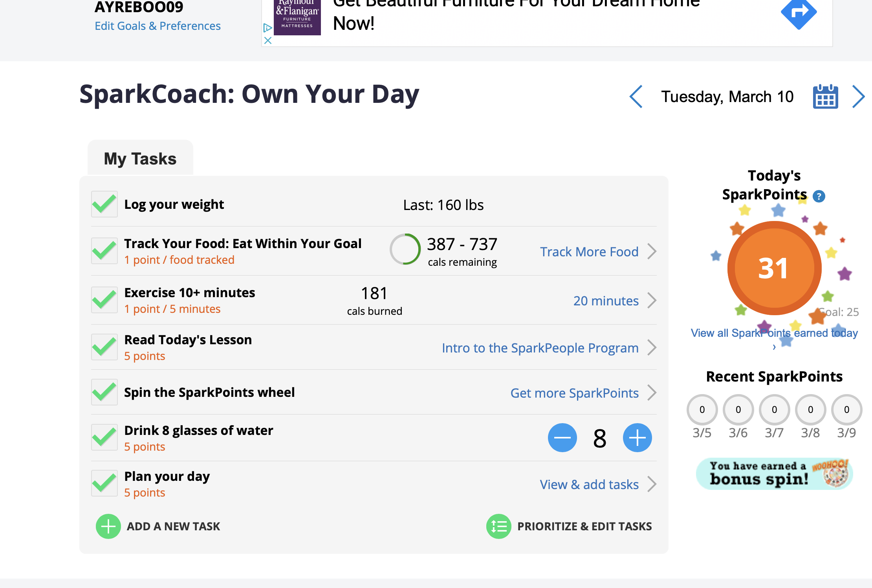The height and width of the screenshot is (588, 872).
Task: Decrease water glasses with minus button
Action: pos(562,438)
